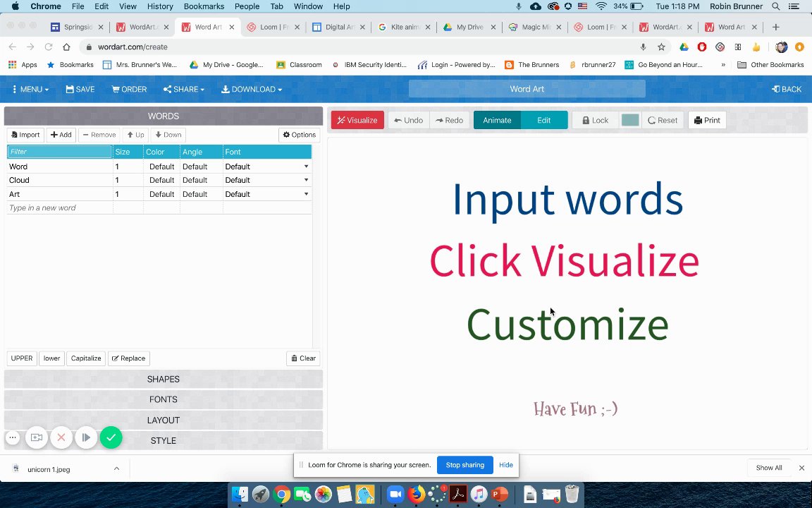Viewport: 812px width, 508px height.
Task: Convert words to UPPER case
Action: pos(22,358)
